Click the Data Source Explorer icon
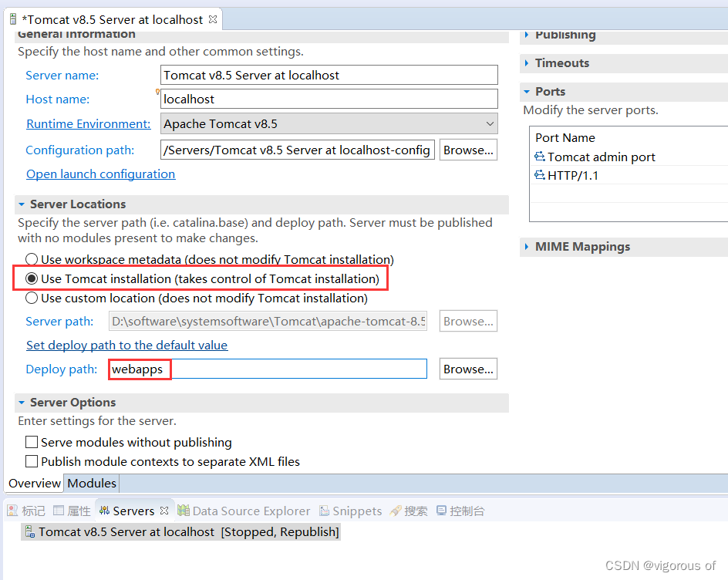The width and height of the screenshot is (728, 580). point(184,511)
